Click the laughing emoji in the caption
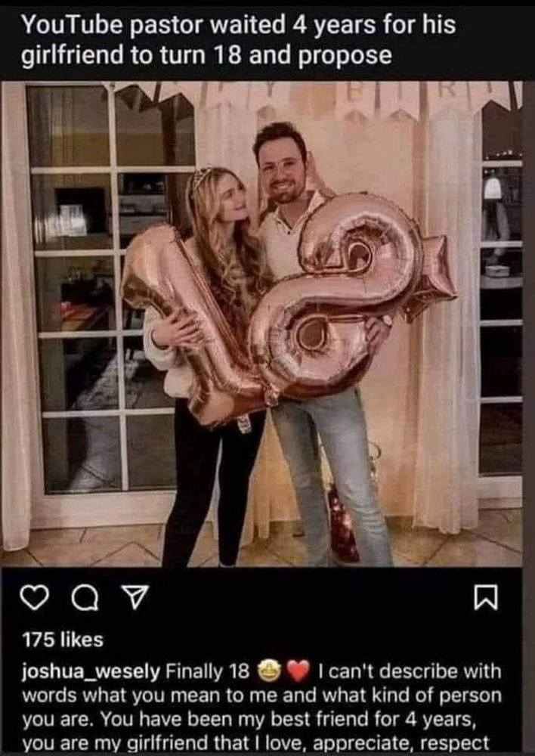 click(270, 671)
